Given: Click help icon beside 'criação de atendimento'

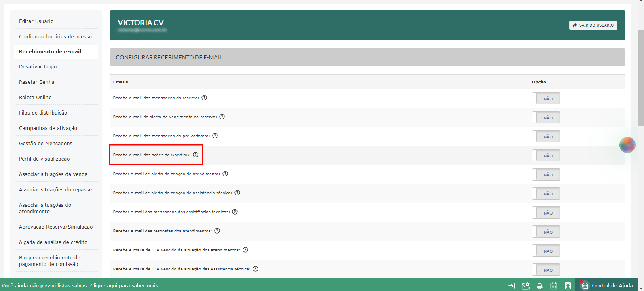Looking at the screenshot, I should coord(225,174).
